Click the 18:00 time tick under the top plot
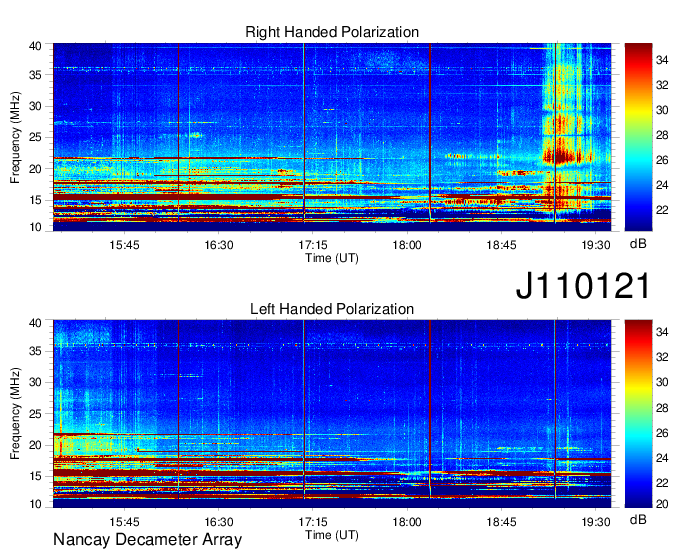Viewport: 680px width, 552px height. tap(407, 245)
